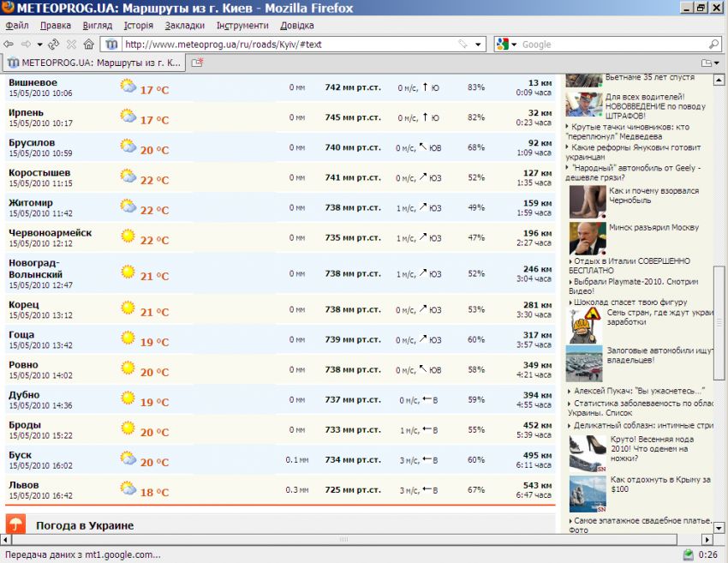Click the browser Back arrow button
The width and height of the screenshot is (728, 563).
[x=9, y=44]
